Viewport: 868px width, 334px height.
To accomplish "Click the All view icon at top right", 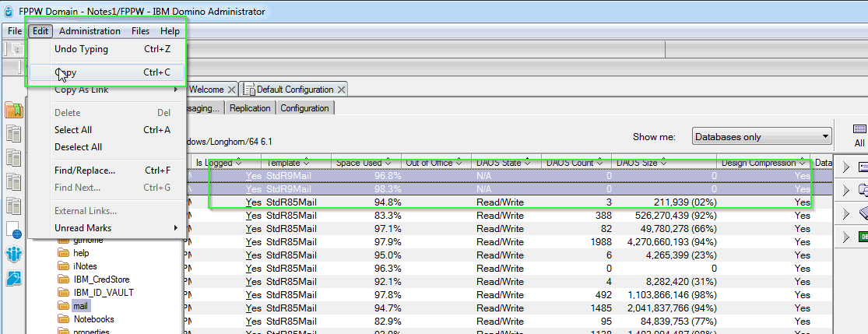I will [859, 135].
